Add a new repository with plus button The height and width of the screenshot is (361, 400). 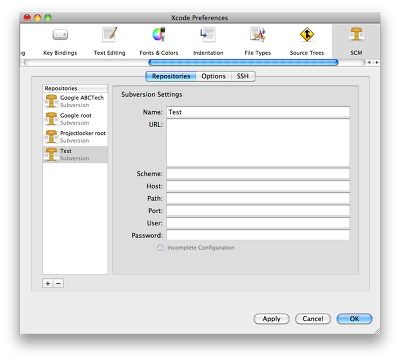[48, 283]
